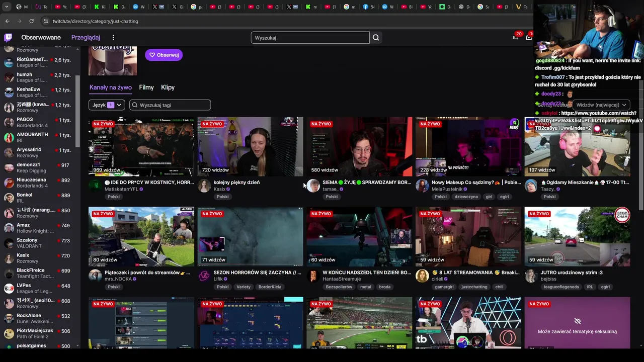Open bejbiss channel avatar
This screenshot has height=362, width=644.
click(531, 276)
